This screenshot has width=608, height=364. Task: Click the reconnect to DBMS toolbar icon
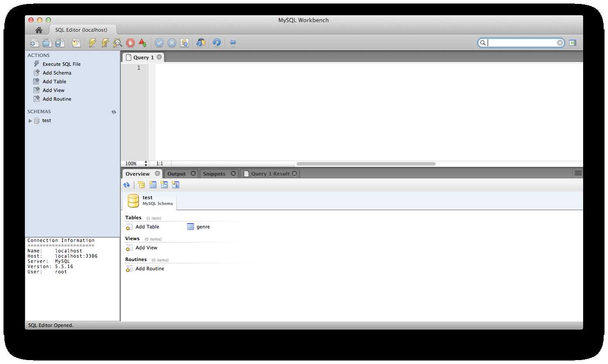click(x=201, y=43)
